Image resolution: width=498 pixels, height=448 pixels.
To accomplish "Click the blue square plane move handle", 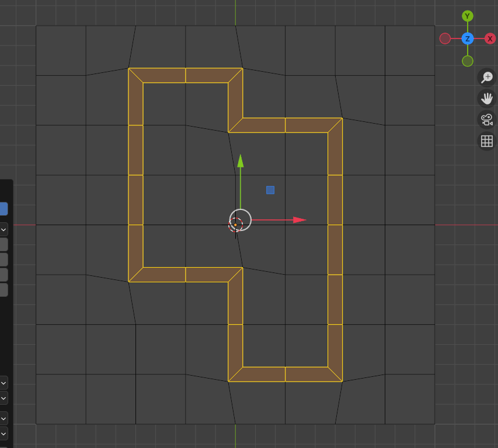I will tap(270, 190).
